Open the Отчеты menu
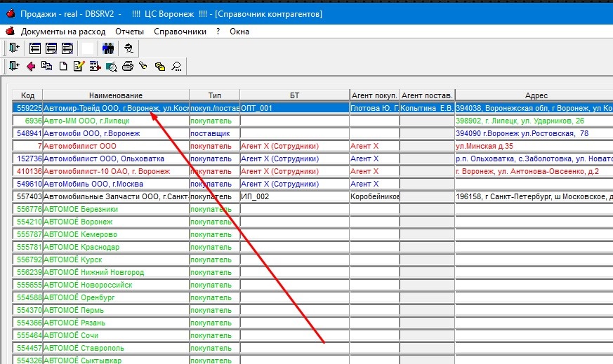The image size is (613, 364). pyautogui.click(x=129, y=32)
